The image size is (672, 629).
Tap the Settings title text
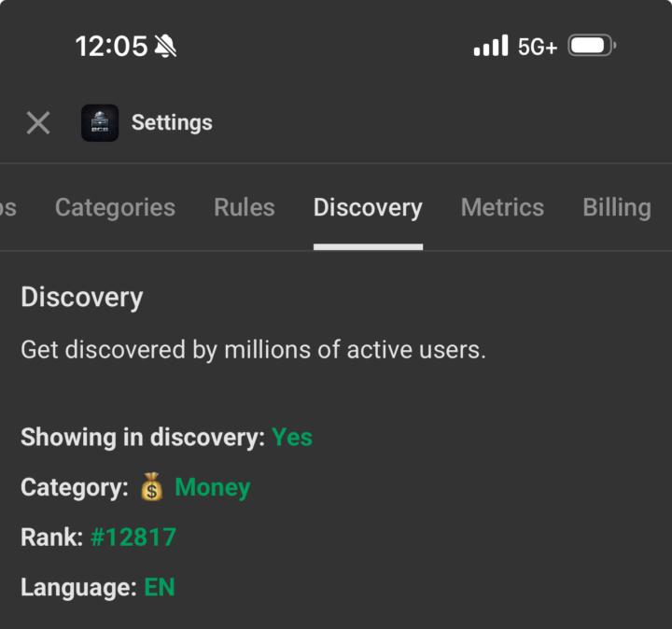tap(172, 122)
